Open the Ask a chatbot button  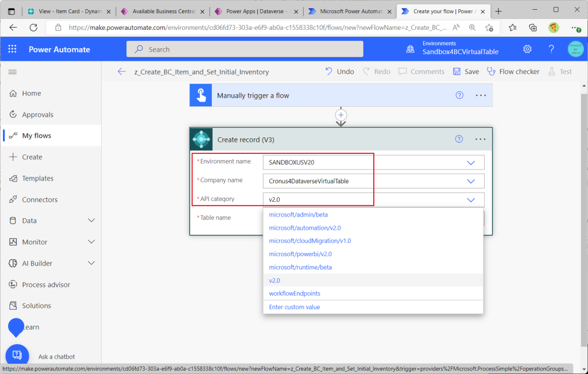point(17,355)
